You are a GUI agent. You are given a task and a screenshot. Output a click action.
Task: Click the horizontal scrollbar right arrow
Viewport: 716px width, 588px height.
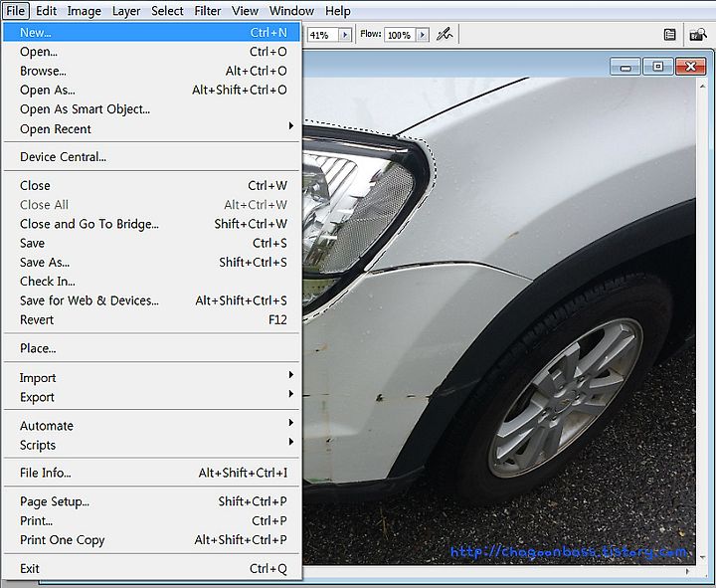coord(688,571)
